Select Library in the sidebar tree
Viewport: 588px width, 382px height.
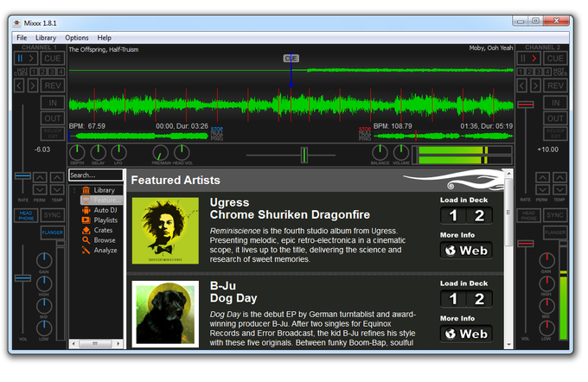coord(104,190)
